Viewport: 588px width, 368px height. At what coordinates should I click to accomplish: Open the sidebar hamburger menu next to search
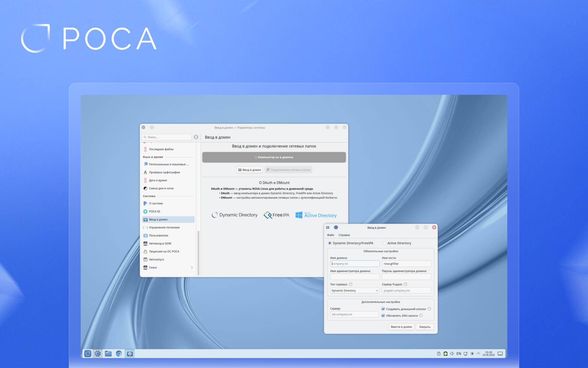point(196,137)
